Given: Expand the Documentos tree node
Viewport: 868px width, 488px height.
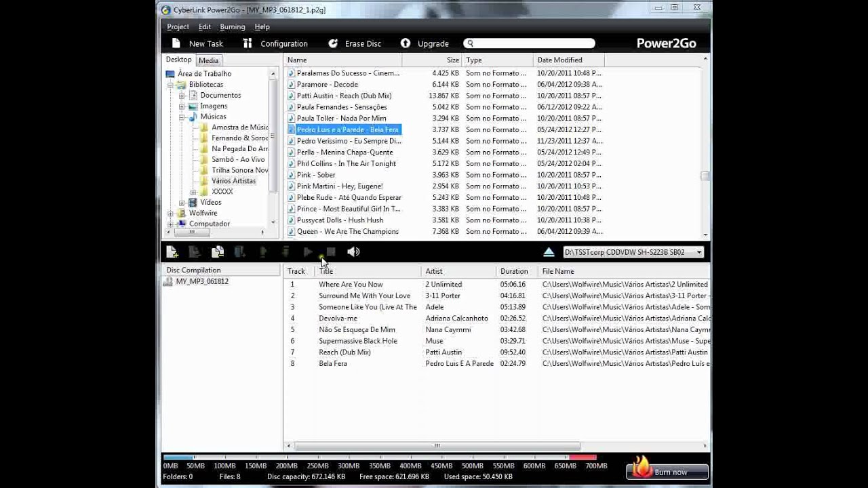Looking at the screenshot, I should (x=182, y=96).
